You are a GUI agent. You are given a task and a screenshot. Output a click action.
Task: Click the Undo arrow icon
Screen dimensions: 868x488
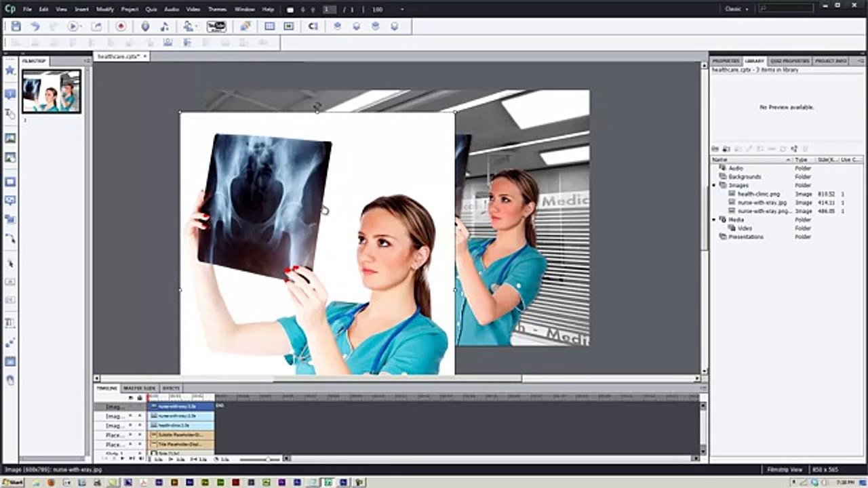(x=35, y=26)
